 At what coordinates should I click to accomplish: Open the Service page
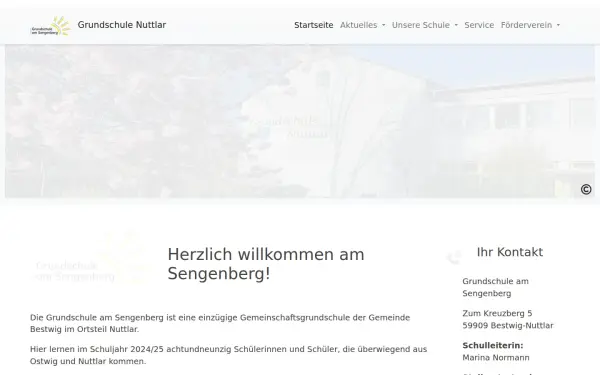[x=479, y=25]
